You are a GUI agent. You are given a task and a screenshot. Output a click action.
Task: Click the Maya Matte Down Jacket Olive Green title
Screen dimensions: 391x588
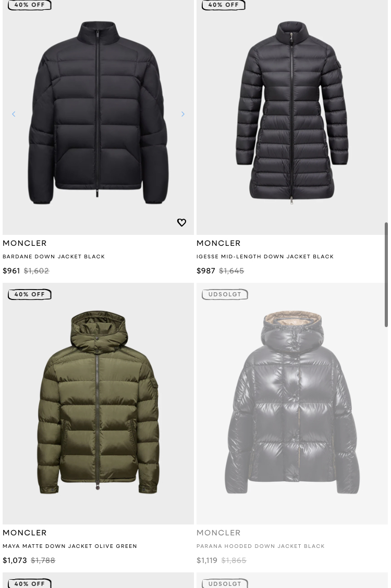[70, 546]
